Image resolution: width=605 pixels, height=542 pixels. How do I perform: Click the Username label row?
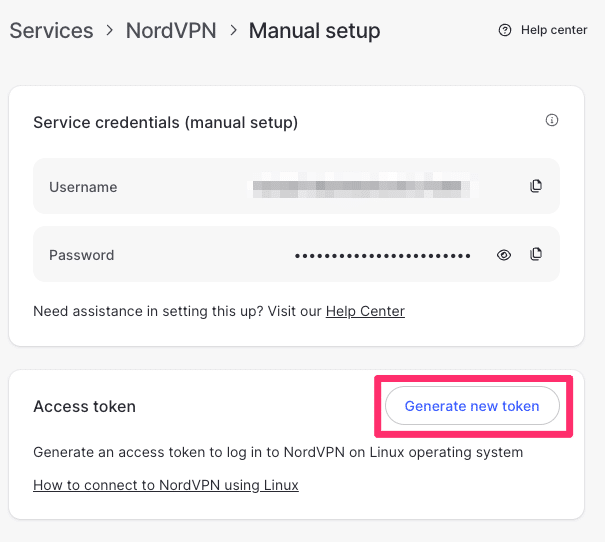click(296, 186)
